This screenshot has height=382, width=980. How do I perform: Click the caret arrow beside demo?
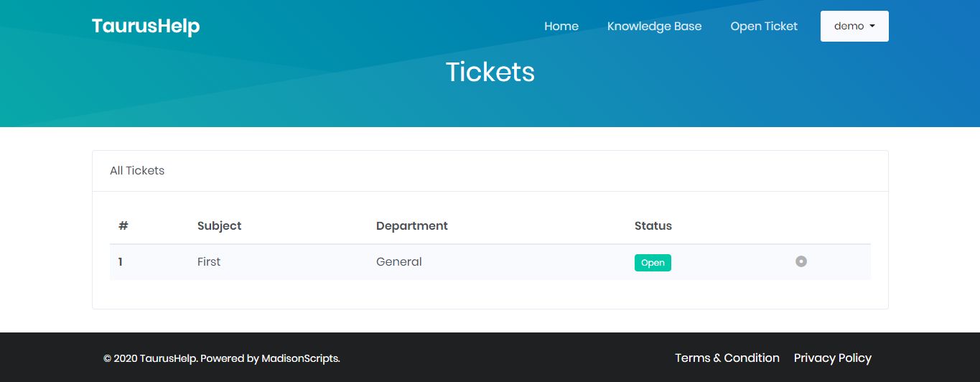click(x=872, y=26)
